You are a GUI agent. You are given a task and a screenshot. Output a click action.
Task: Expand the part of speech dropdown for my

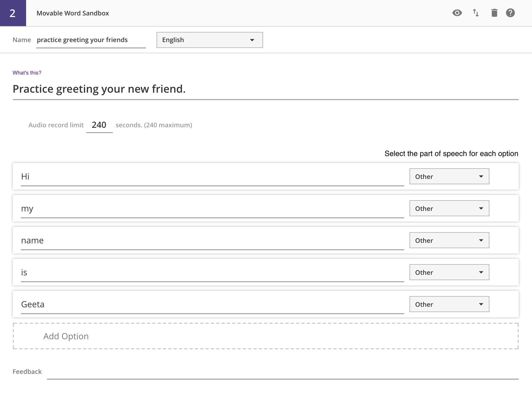pos(449,208)
